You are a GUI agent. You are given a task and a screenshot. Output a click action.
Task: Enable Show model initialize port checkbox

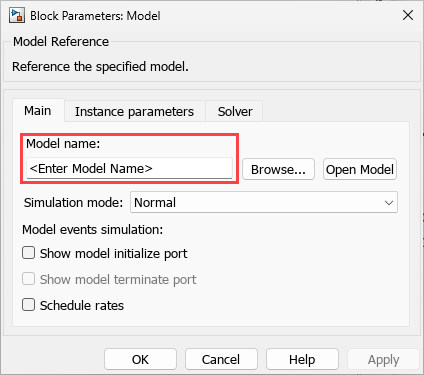click(29, 253)
